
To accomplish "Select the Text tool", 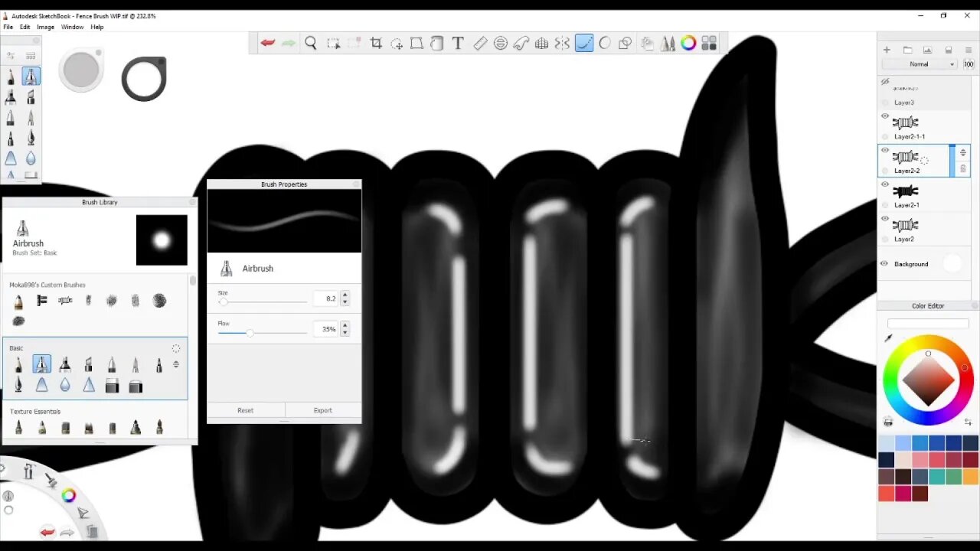I will tap(458, 44).
